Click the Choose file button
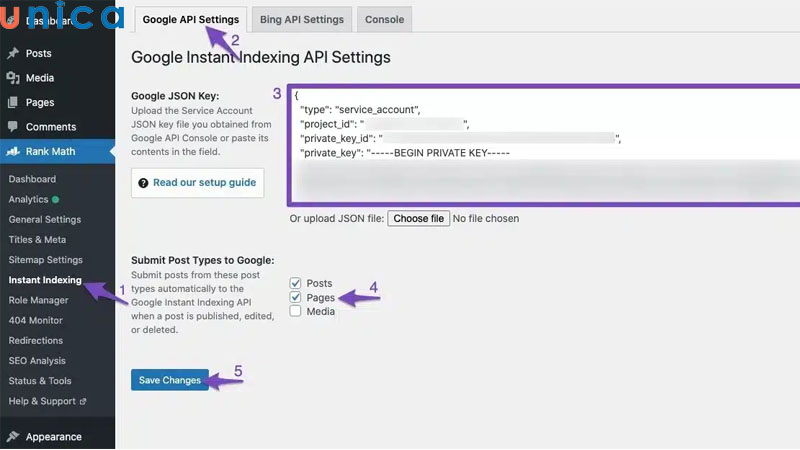 click(x=418, y=218)
